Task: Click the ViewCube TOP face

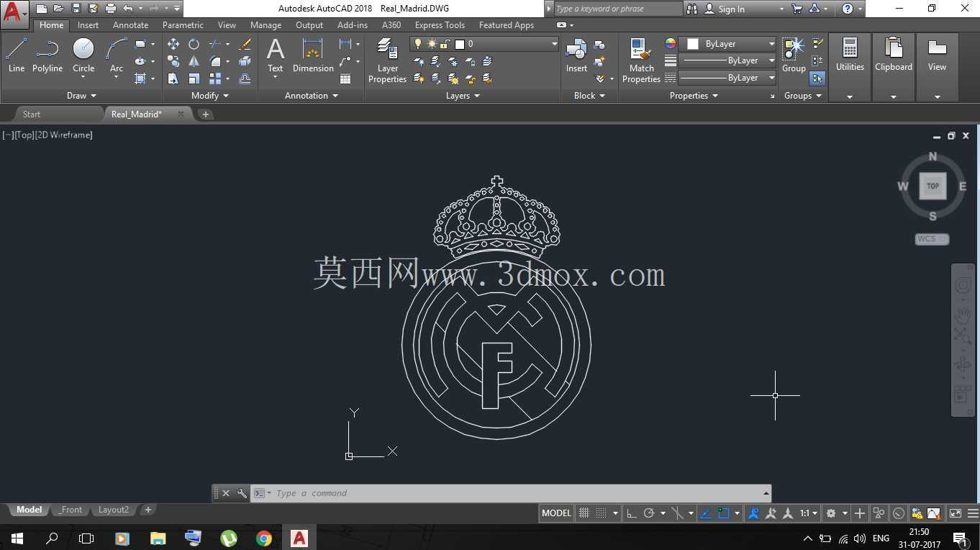Action: [x=933, y=186]
